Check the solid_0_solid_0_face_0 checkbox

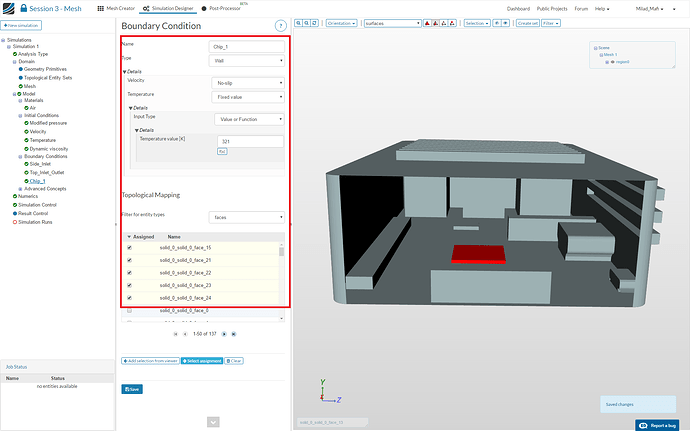129,311
